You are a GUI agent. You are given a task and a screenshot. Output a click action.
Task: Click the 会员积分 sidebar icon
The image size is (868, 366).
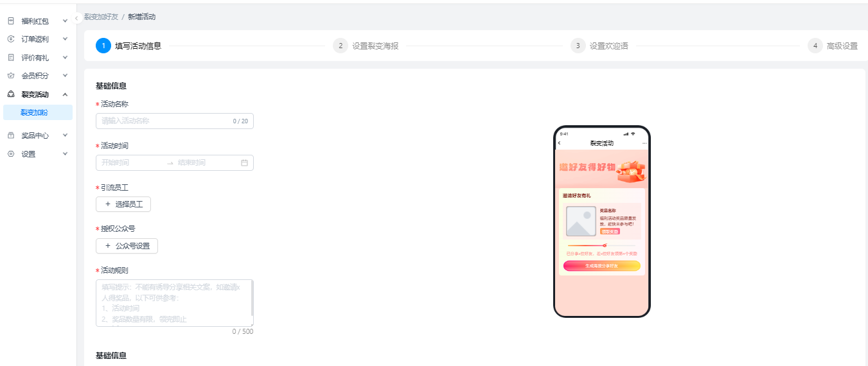[x=11, y=76]
